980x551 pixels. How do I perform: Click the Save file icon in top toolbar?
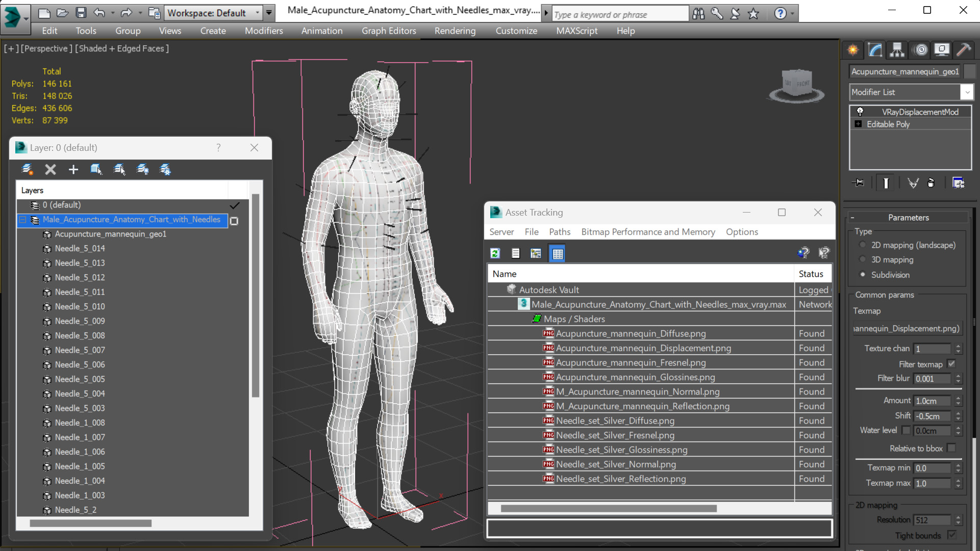[x=81, y=13]
